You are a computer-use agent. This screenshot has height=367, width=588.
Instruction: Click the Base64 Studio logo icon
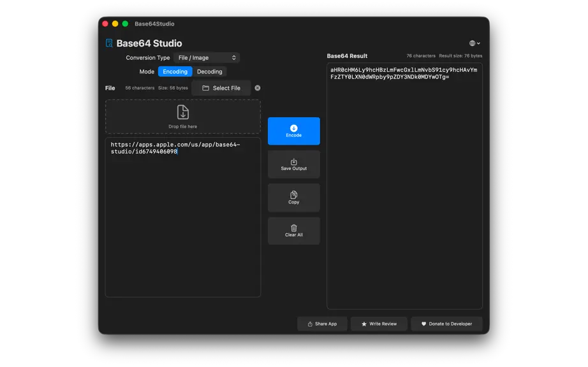(109, 43)
